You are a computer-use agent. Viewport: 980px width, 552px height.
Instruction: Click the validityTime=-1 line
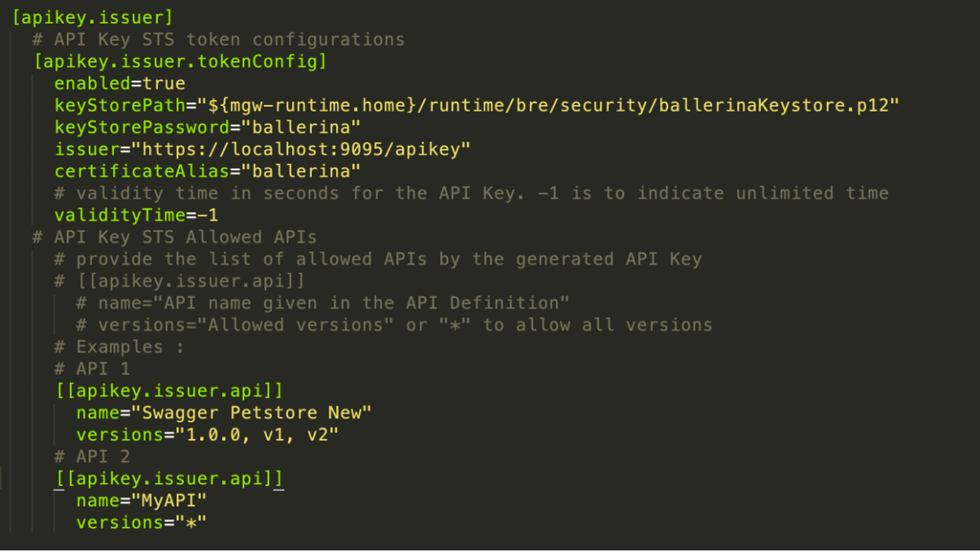pos(136,215)
